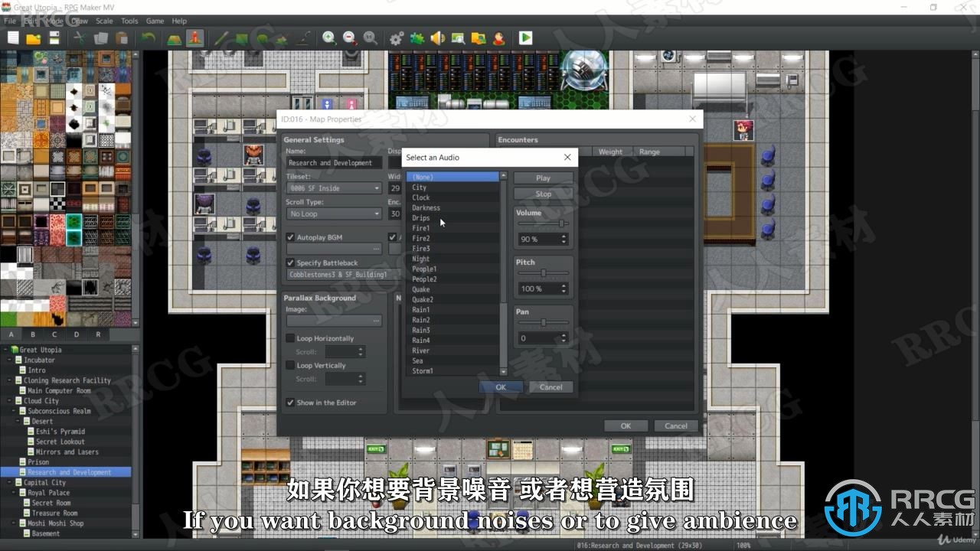
Task: Open the Database gear icon
Action: click(x=397, y=37)
